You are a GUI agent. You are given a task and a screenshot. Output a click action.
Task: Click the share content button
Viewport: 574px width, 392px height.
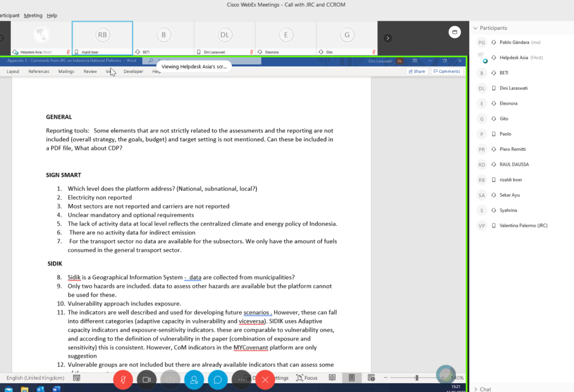(170, 380)
